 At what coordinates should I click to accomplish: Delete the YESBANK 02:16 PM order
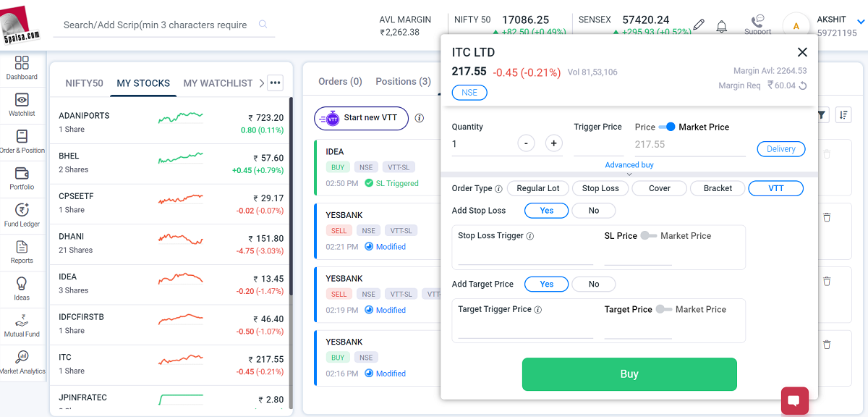click(827, 345)
